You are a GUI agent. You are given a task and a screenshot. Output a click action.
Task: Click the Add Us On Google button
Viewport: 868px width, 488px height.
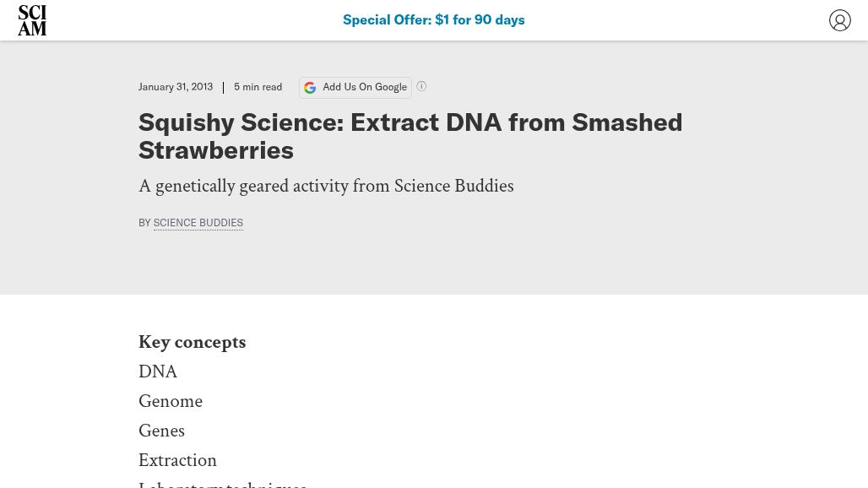click(355, 87)
